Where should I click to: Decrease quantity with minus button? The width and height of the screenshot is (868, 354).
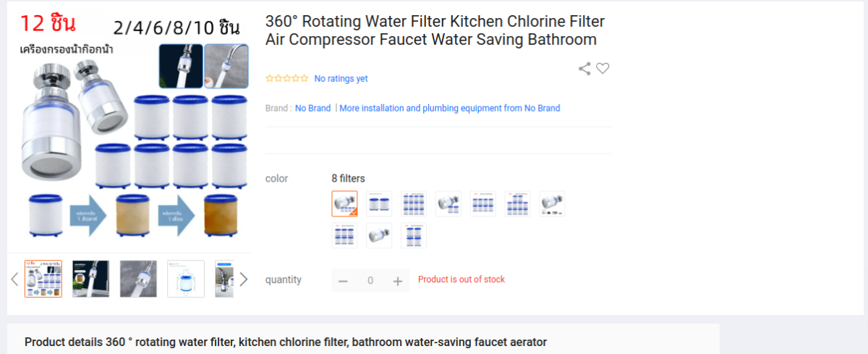pyautogui.click(x=344, y=281)
